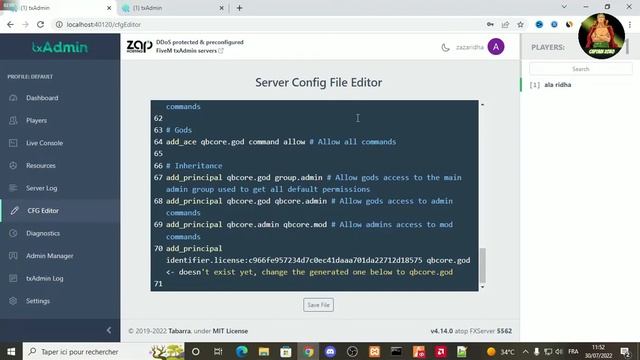This screenshot has width=640, height=360.
Task: Click the CFG Editor pencil icon
Action: (14, 211)
